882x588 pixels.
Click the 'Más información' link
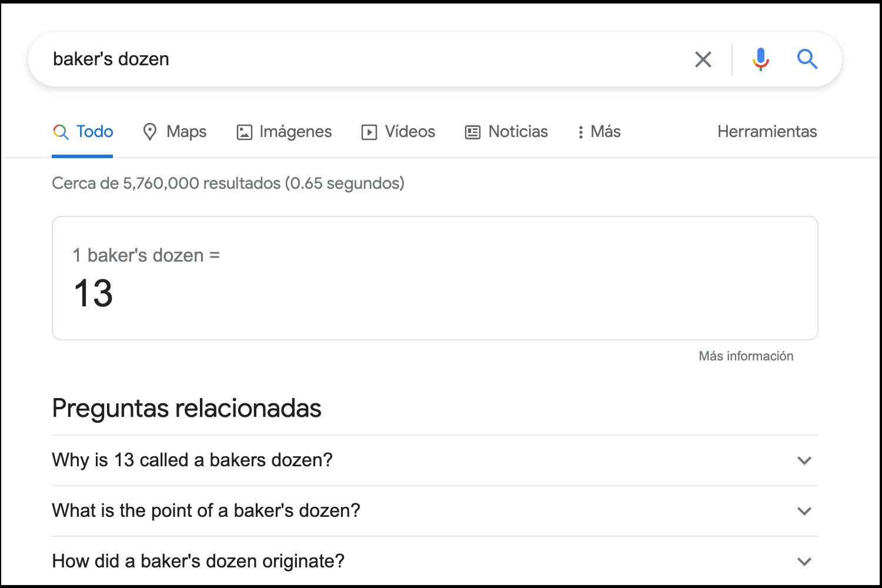point(746,356)
